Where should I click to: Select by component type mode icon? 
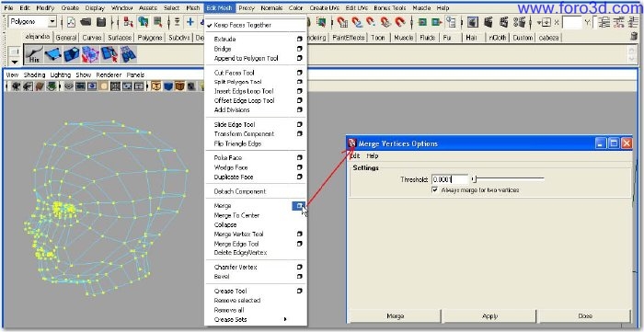point(157,22)
